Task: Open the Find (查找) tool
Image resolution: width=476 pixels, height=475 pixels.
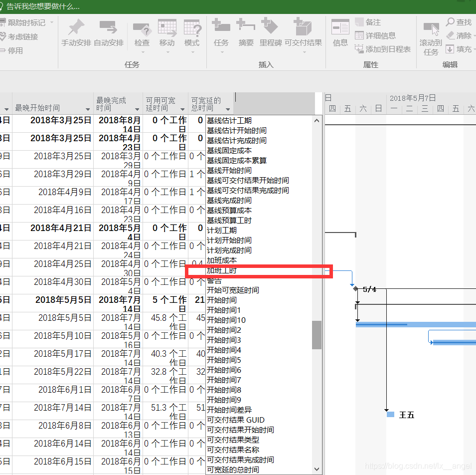Action: pos(459,22)
